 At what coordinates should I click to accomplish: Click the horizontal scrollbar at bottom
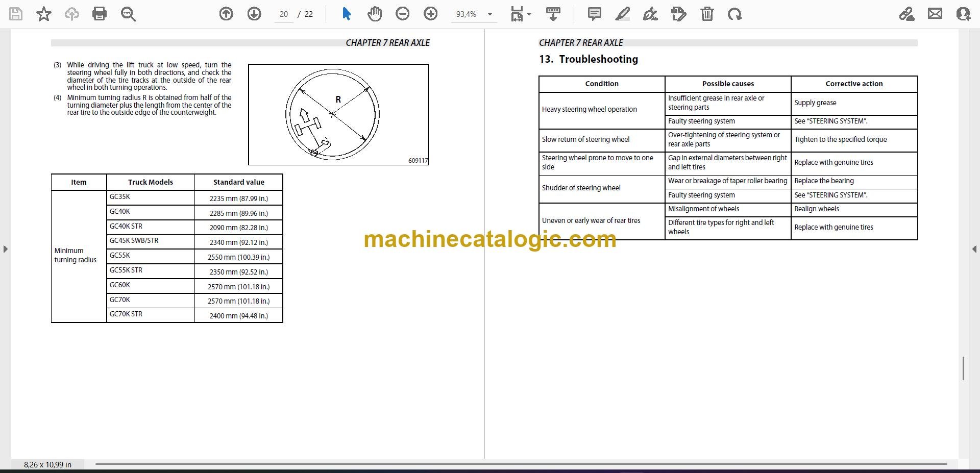tap(521, 464)
